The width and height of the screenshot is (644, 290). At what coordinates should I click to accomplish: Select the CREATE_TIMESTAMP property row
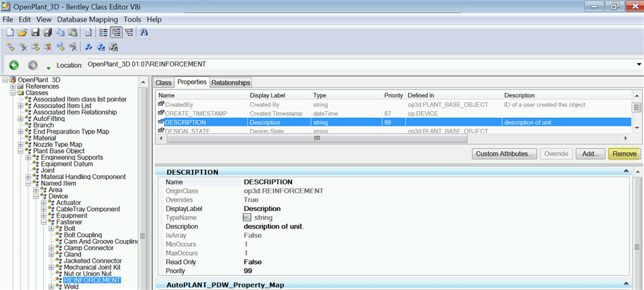point(393,113)
